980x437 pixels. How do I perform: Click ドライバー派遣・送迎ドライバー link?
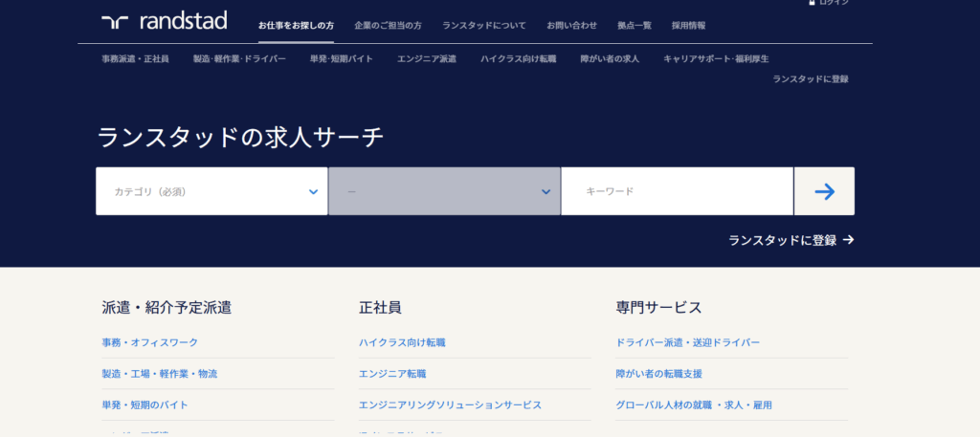coord(687,342)
